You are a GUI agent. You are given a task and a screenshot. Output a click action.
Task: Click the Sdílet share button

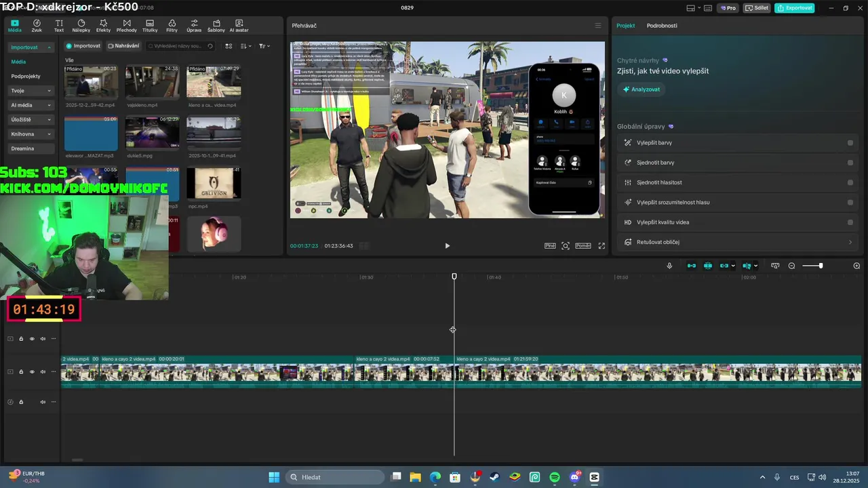click(757, 8)
